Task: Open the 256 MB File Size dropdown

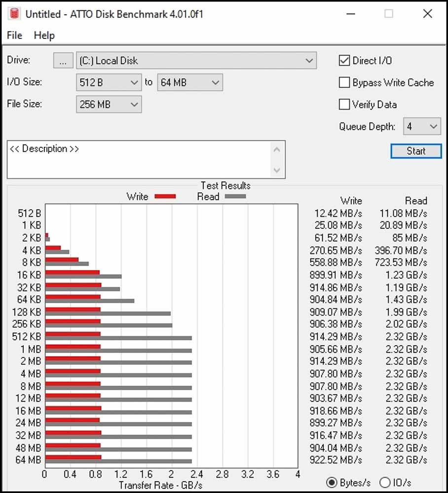Action: click(x=109, y=105)
